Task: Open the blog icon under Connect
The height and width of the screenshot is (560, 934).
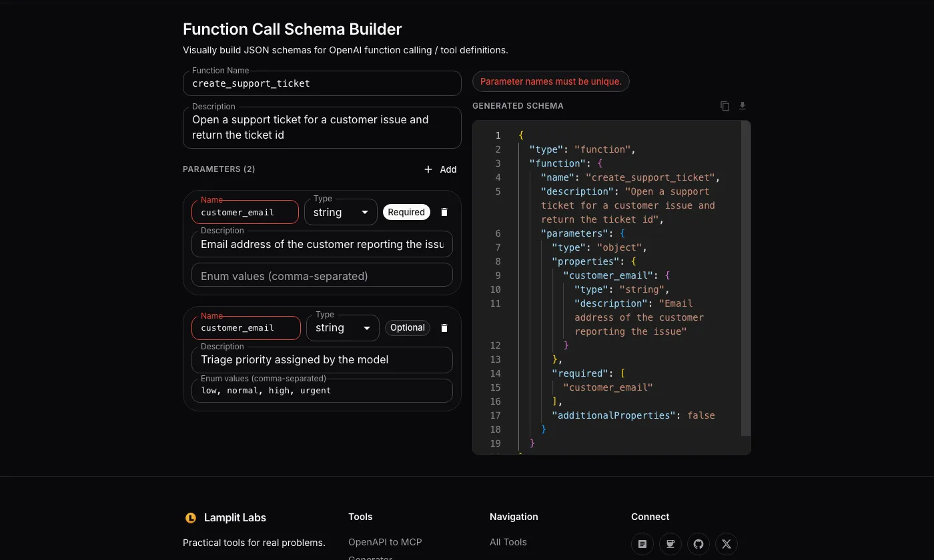Action: coord(642,544)
